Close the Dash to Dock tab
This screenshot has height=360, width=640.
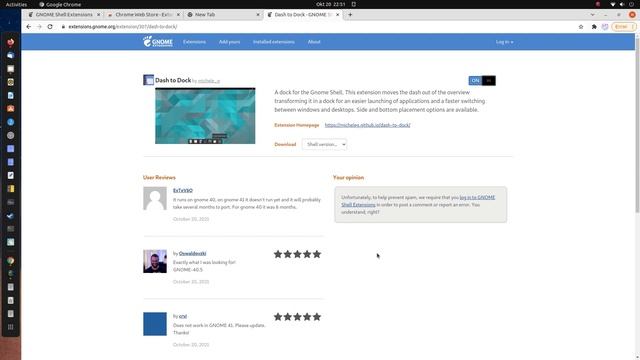click(x=338, y=15)
